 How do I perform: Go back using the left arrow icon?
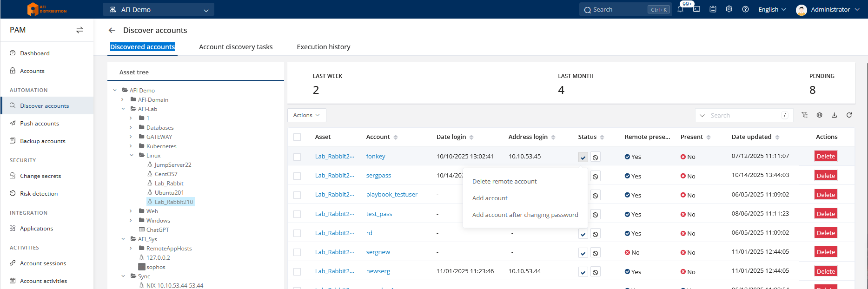click(112, 30)
